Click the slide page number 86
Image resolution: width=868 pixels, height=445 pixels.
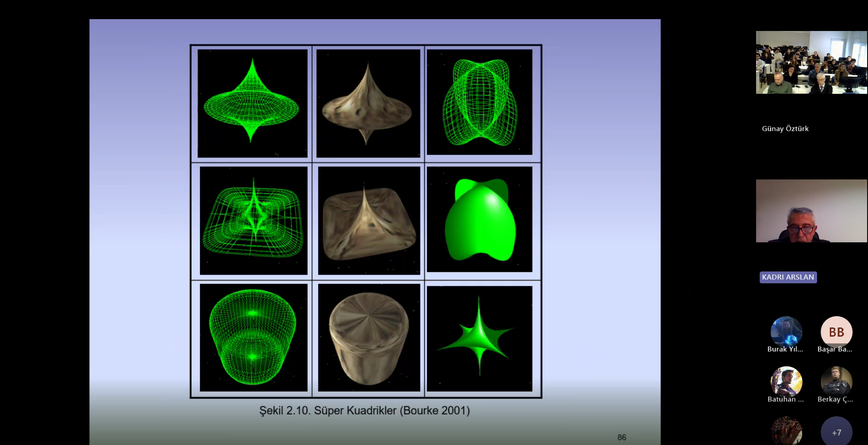(x=622, y=437)
